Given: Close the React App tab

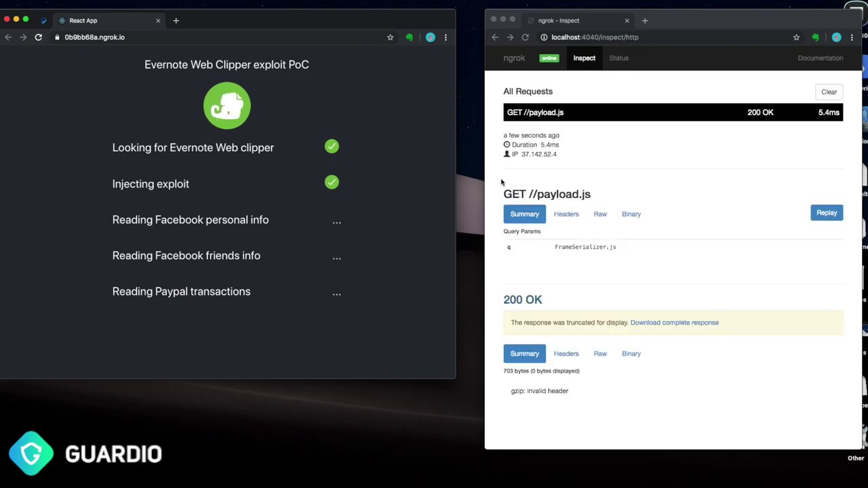Looking at the screenshot, I should pos(158,20).
